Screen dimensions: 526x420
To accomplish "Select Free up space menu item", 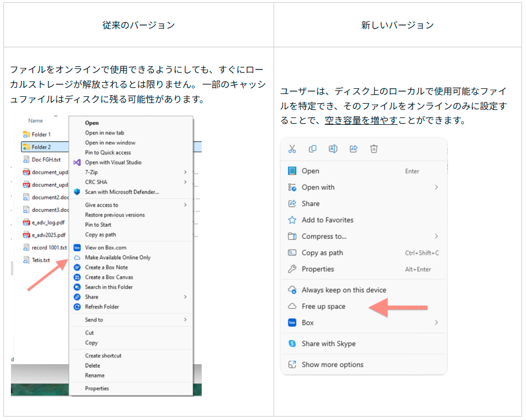I will tap(323, 307).
